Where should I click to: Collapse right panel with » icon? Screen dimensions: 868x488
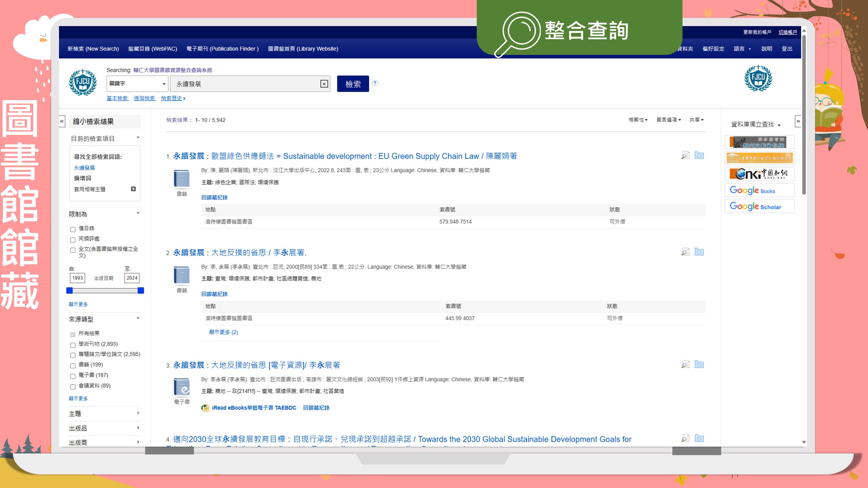(x=798, y=121)
